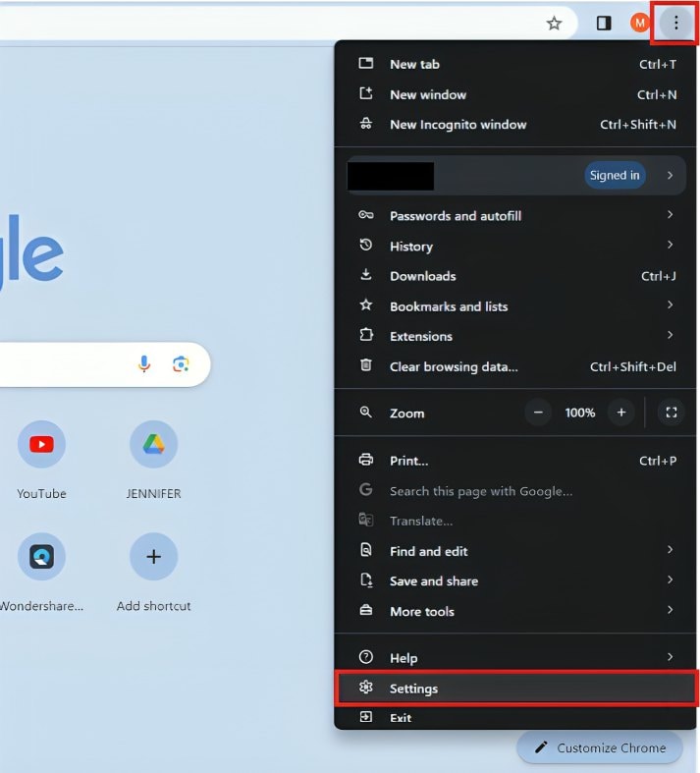The image size is (700, 773).
Task: Click the Exit icon in menu
Action: (x=366, y=716)
